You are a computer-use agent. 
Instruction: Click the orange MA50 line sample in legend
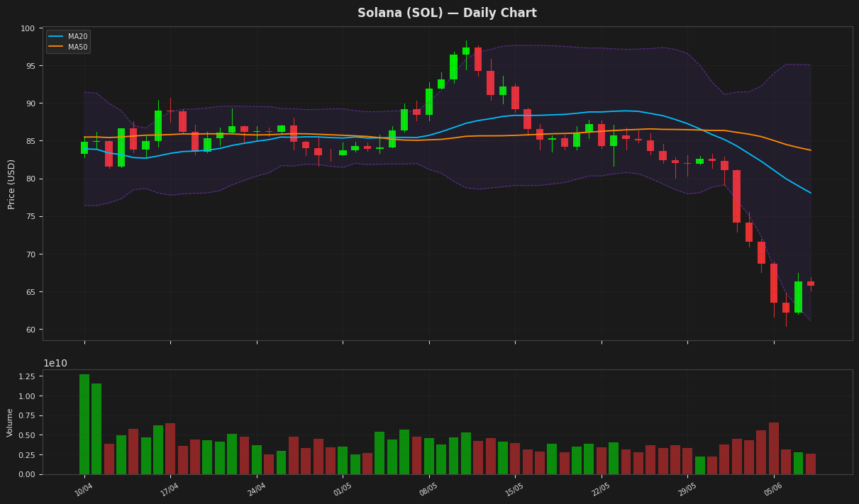[x=56, y=47]
